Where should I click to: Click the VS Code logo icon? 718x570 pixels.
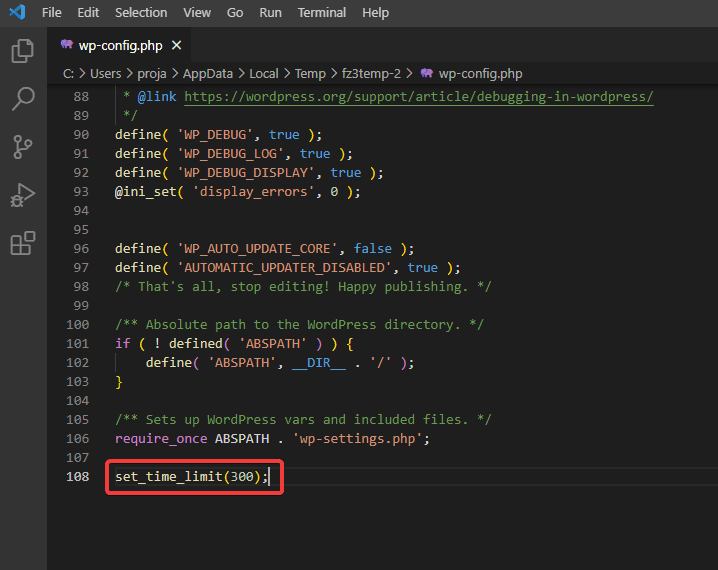[17, 12]
